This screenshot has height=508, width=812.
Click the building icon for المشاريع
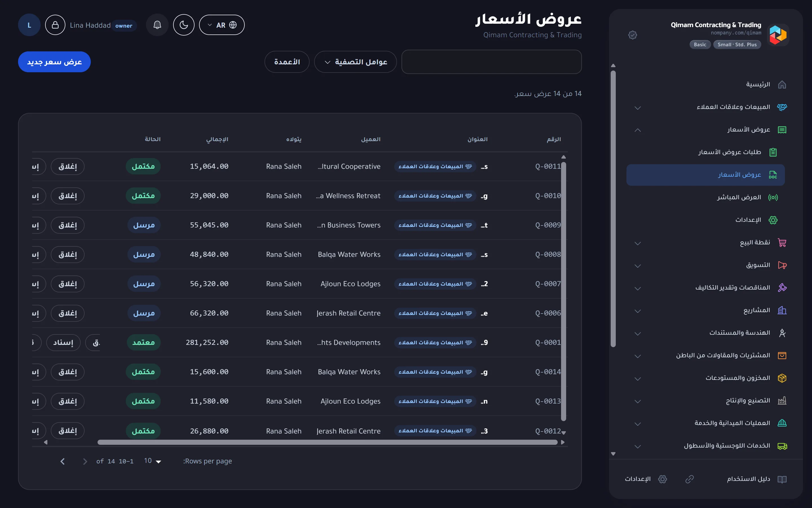click(x=782, y=310)
